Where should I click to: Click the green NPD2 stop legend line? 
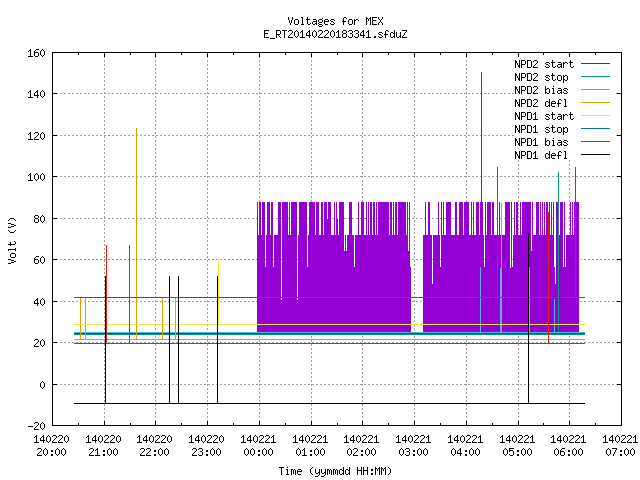595,76
